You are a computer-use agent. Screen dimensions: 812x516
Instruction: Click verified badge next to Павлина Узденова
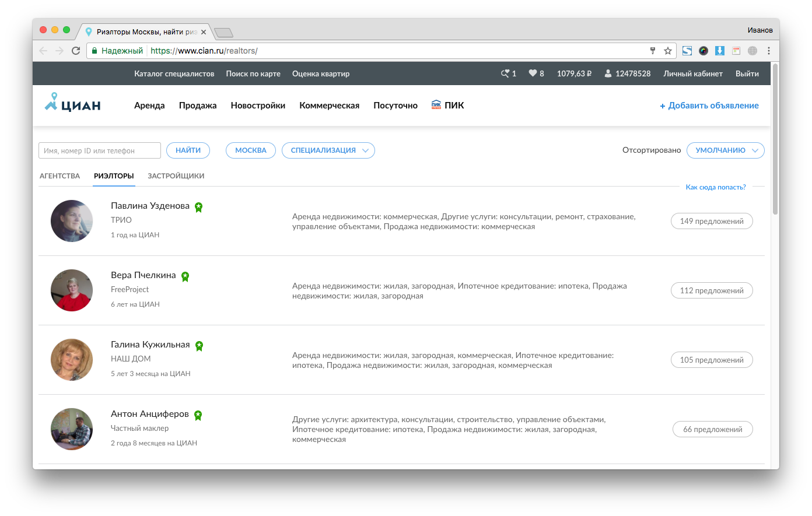pos(199,207)
